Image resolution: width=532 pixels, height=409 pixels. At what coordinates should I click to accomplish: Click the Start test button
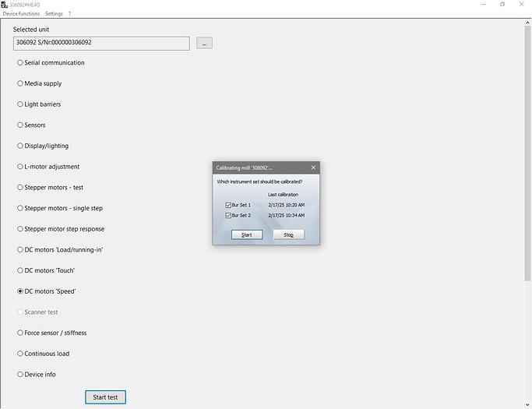[x=105, y=397]
